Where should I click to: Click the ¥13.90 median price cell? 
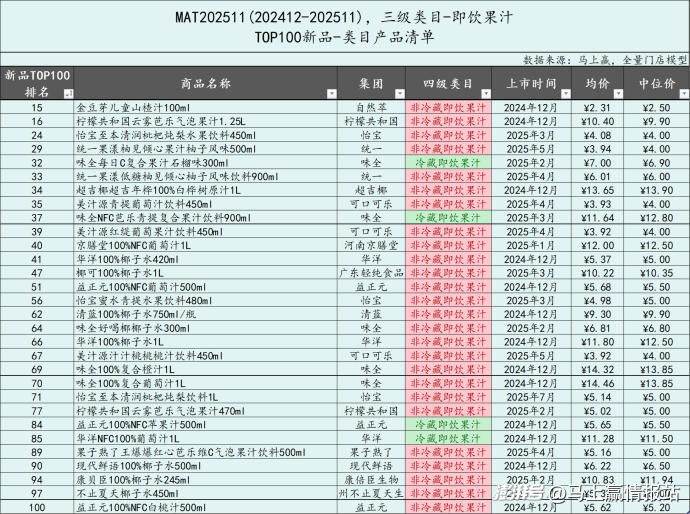(x=657, y=189)
